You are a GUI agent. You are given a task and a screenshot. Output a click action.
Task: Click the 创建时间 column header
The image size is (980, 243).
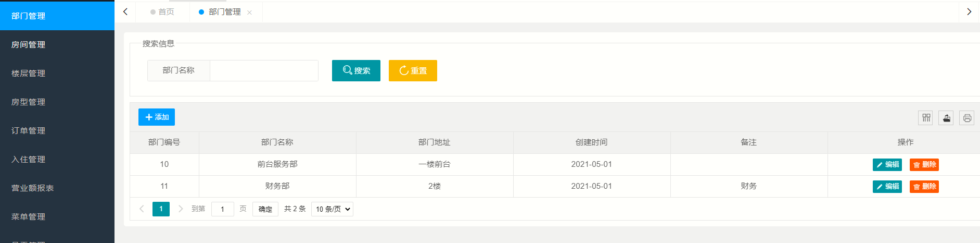pyautogui.click(x=592, y=142)
